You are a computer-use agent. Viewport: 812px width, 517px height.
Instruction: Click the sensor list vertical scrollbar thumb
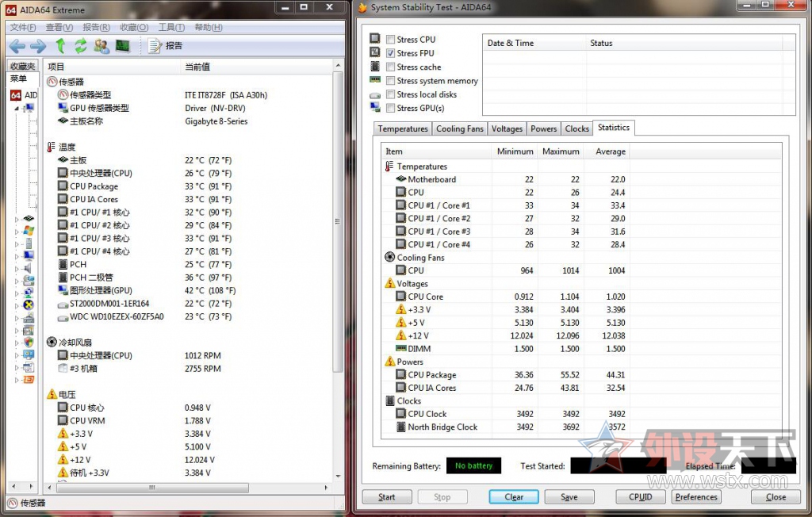[338, 222]
